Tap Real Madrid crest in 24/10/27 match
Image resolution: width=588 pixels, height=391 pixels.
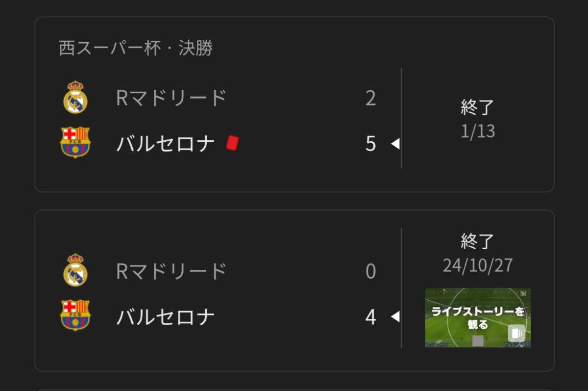[x=75, y=270]
